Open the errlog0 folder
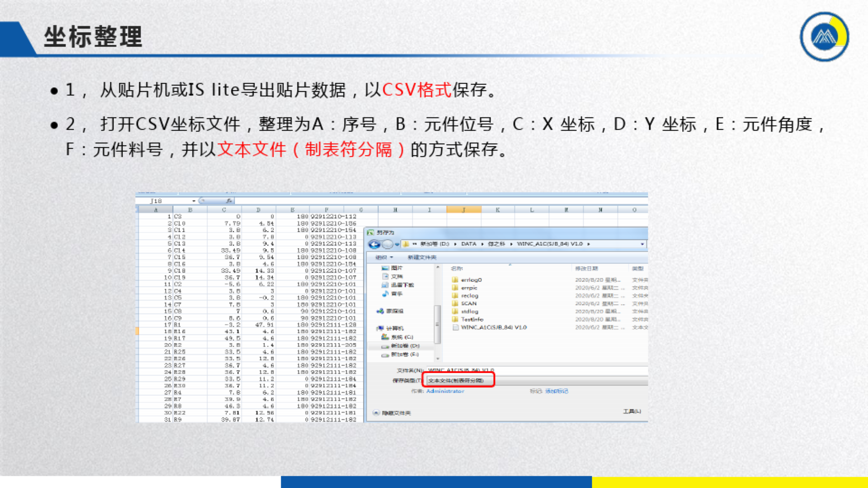Screen dimensions: 868x488 click(x=471, y=280)
